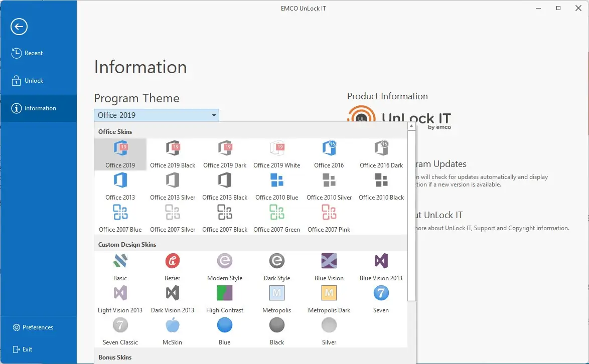Apply the Office 2007 Green skin

point(277,213)
